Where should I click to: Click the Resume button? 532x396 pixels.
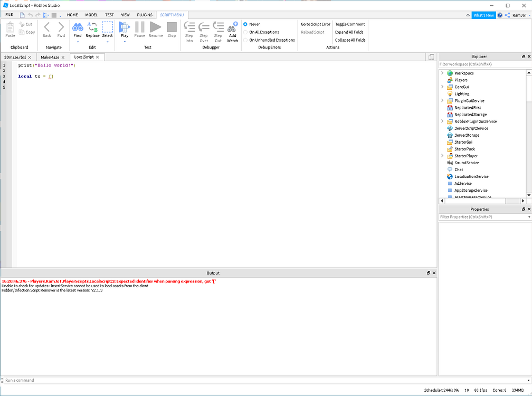pyautogui.click(x=155, y=27)
